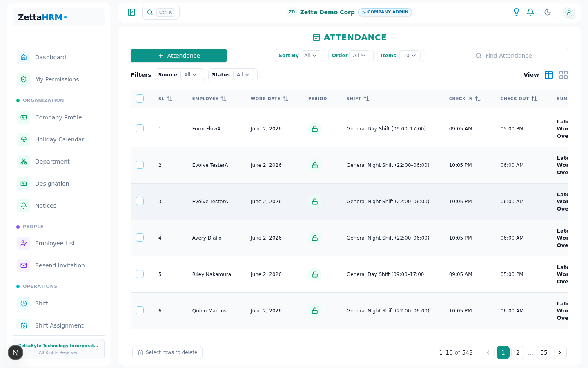The width and height of the screenshot is (588, 368).
Task: Click the Company Profile card icon
Action: click(x=24, y=117)
